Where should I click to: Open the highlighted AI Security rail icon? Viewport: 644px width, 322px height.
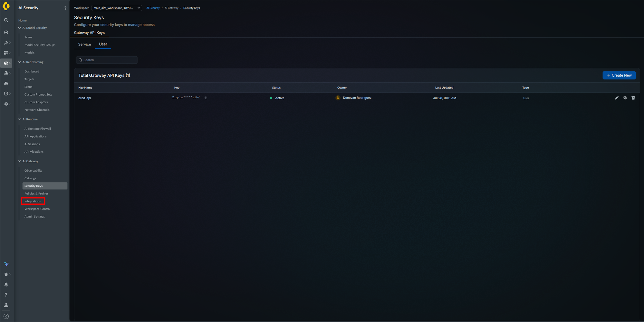[6, 63]
